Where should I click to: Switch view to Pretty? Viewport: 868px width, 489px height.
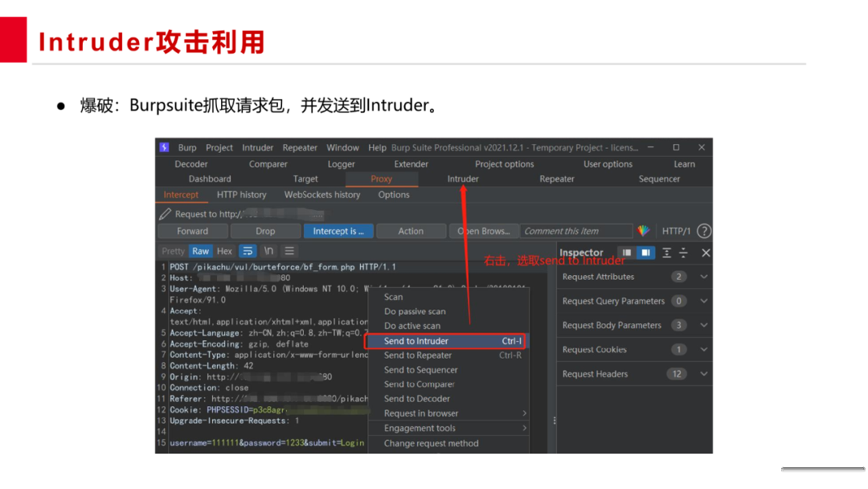click(x=174, y=251)
